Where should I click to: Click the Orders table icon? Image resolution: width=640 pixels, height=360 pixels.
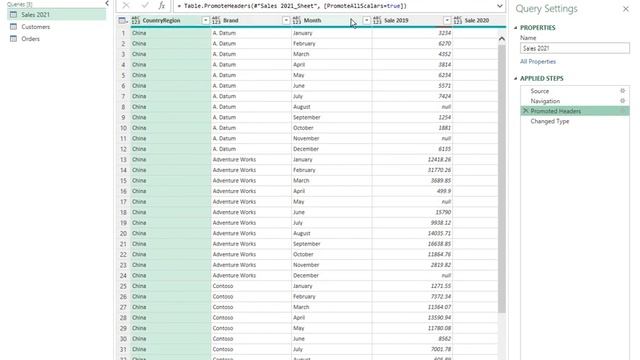pos(13,39)
